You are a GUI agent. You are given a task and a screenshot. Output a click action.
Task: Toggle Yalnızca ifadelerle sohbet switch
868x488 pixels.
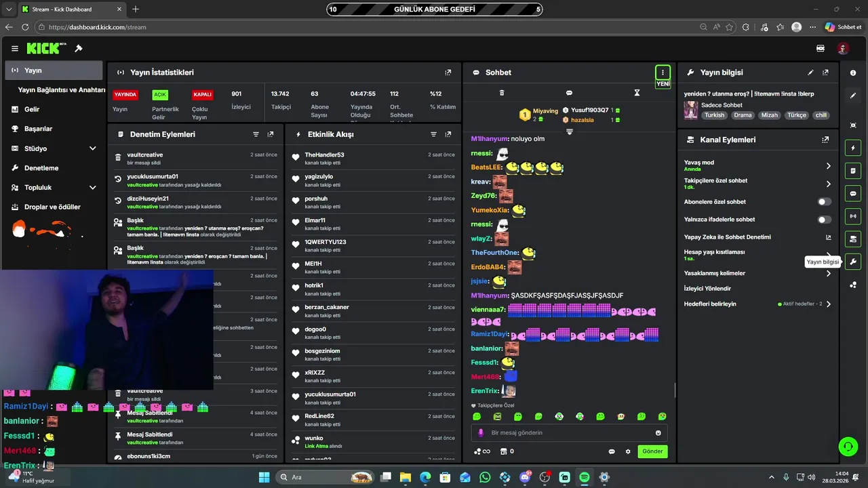[824, 220]
